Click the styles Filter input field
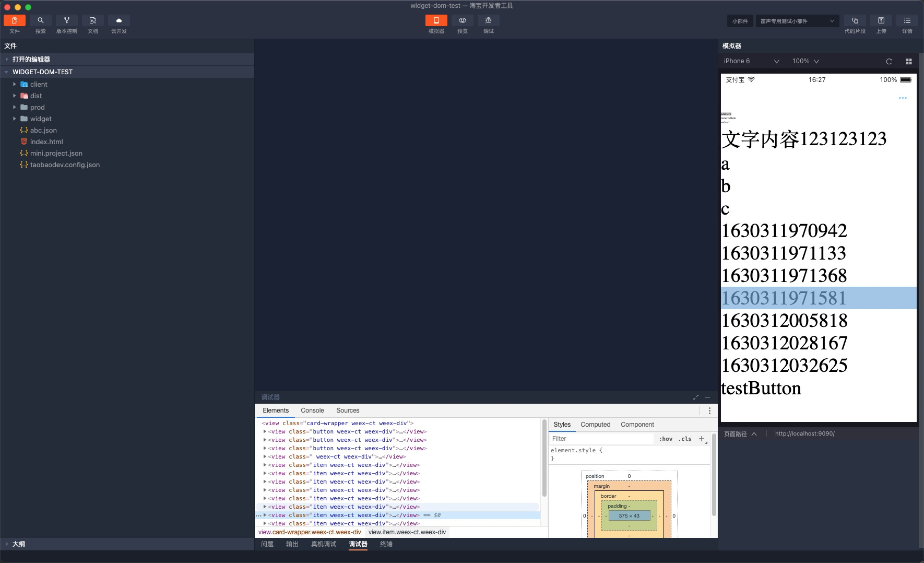Screen dimensions: 924x563 tap(601, 439)
